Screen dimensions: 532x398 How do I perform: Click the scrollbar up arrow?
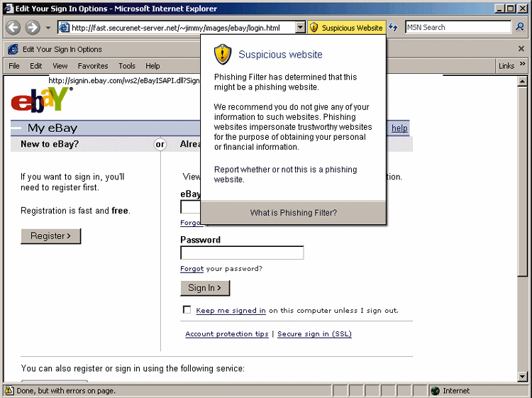tap(522, 81)
